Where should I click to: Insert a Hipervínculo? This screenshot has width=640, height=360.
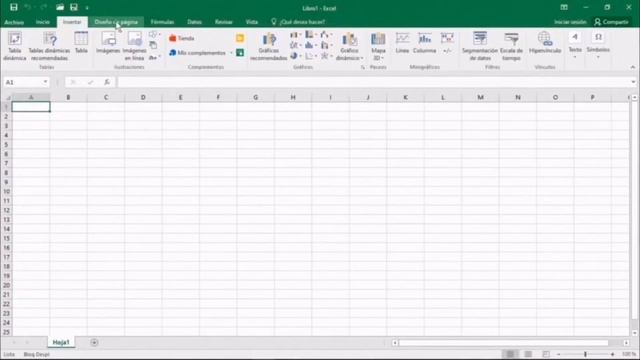[x=545, y=42]
